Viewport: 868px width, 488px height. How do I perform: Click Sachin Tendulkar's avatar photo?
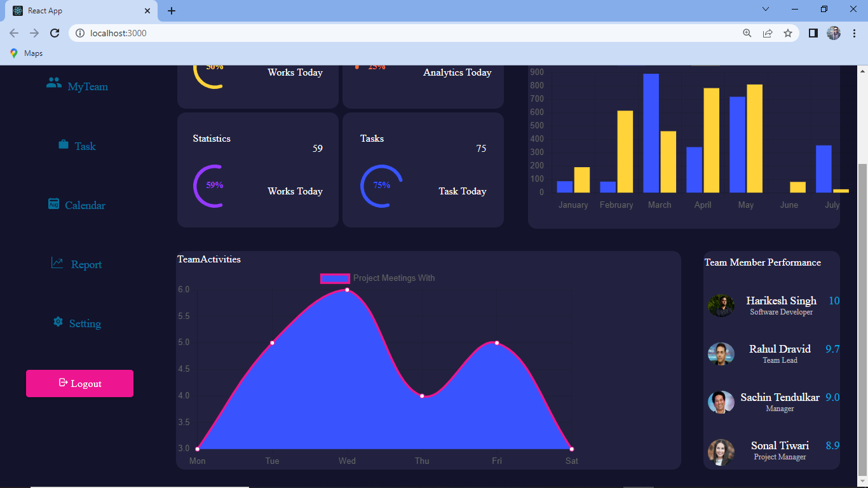721,402
